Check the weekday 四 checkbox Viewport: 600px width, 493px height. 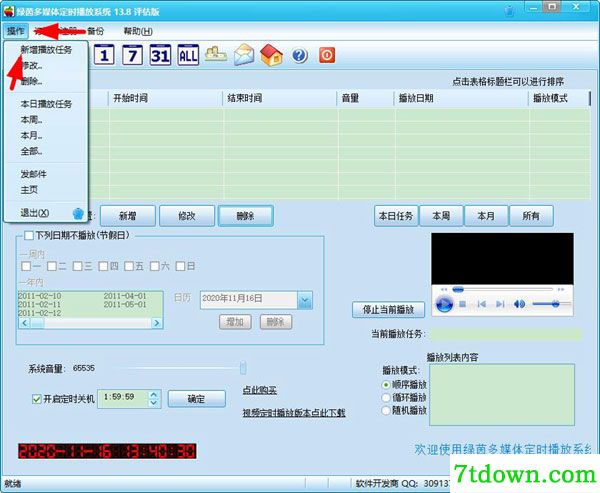[x=103, y=266]
